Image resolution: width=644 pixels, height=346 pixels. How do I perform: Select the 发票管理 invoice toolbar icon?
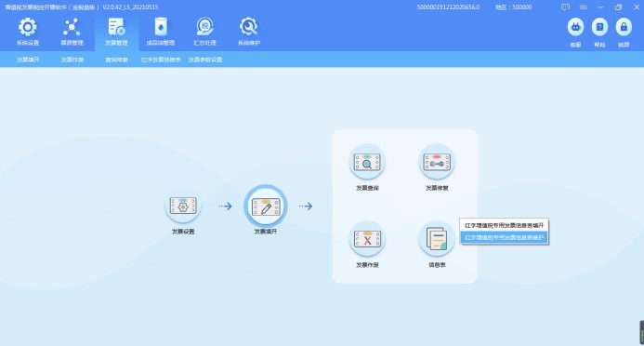click(x=116, y=28)
